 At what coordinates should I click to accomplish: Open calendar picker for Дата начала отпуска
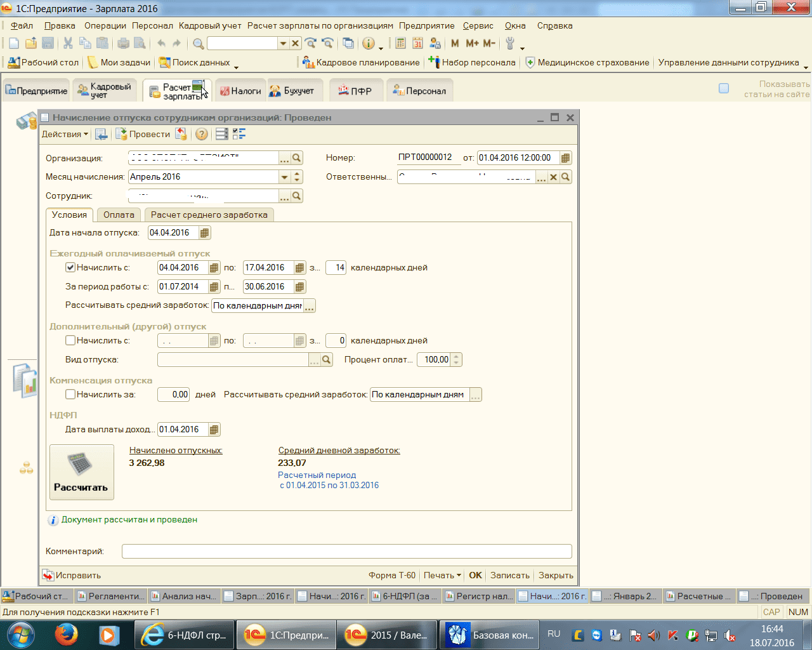pyautogui.click(x=204, y=233)
